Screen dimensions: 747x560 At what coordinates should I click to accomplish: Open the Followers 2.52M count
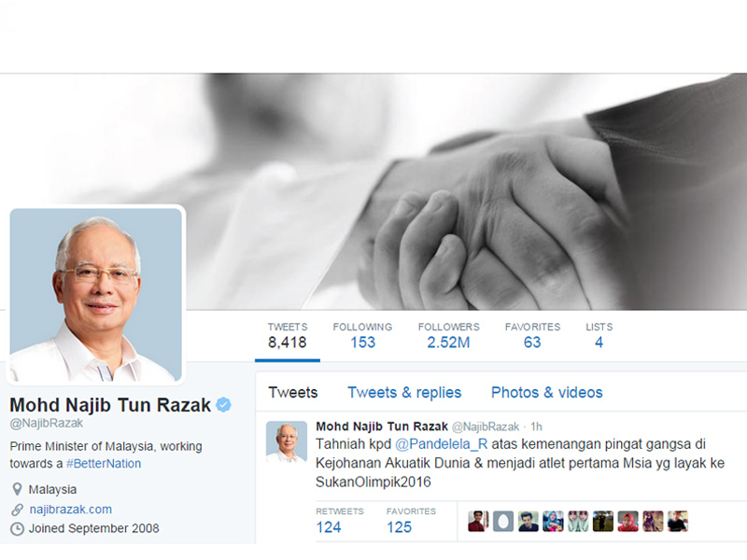click(449, 336)
